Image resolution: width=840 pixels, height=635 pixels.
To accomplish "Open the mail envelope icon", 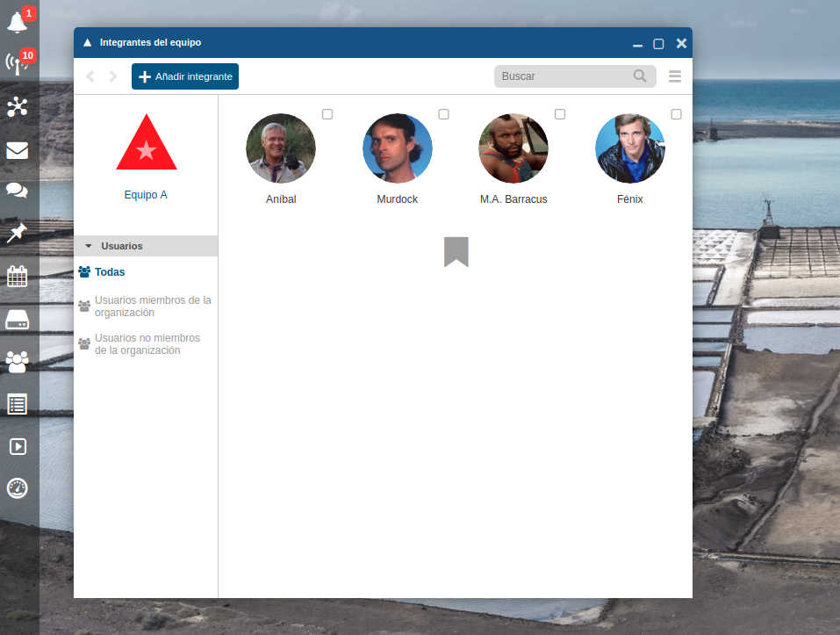I will click(x=18, y=150).
